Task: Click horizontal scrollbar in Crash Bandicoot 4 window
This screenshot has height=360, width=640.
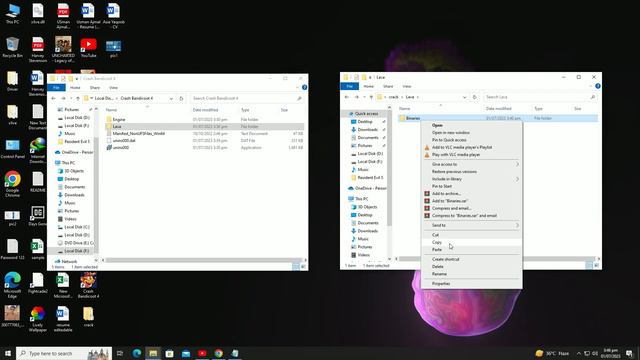Action: [x=203, y=260]
